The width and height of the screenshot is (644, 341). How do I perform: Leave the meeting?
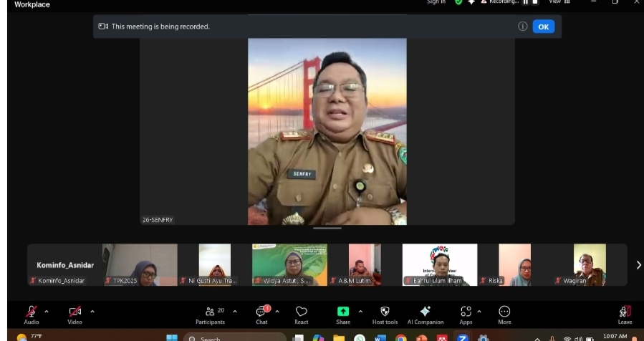pos(625,312)
